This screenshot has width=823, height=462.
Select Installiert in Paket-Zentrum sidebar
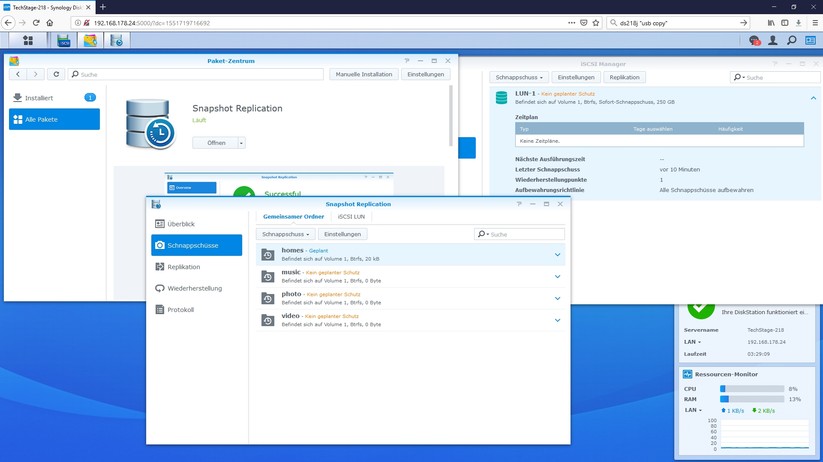[40, 98]
